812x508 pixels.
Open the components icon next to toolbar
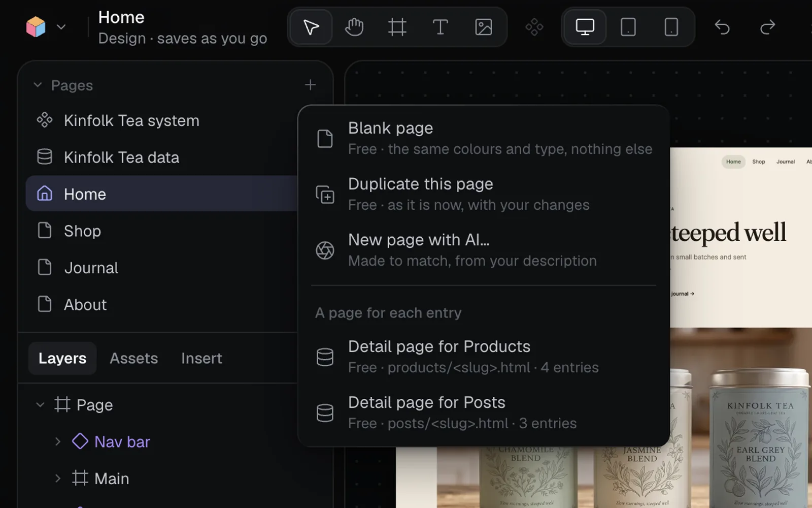534,27
